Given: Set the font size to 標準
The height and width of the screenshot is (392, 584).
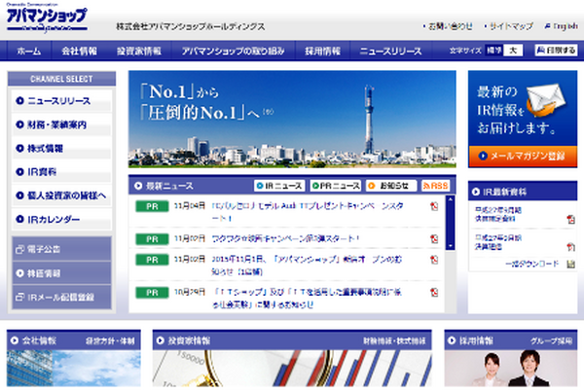Looking at the screenshot, I should pyautogui.click(x=494, y=51).
